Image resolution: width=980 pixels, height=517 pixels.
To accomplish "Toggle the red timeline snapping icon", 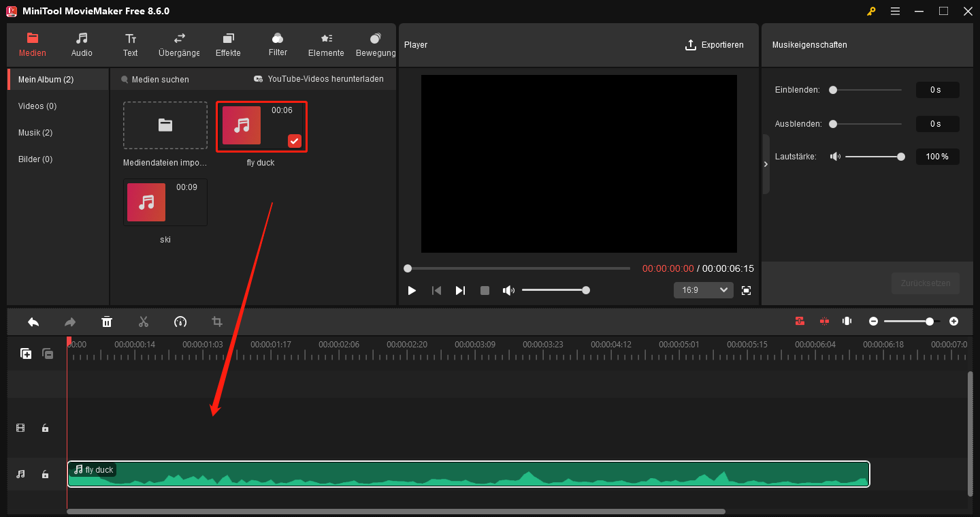I will pyautogui.click(x=800, y=322).
